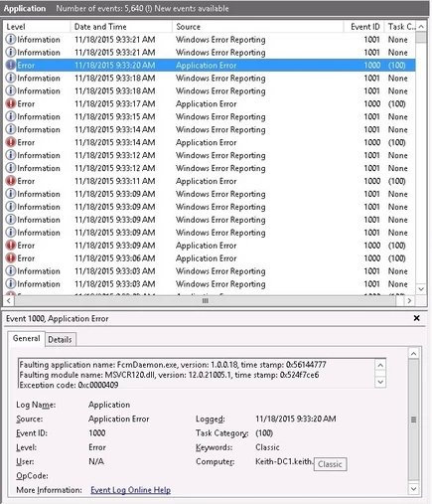Sort events by the Level column header
The height and width of the screenshot is (504, 432).
(37, 27)
